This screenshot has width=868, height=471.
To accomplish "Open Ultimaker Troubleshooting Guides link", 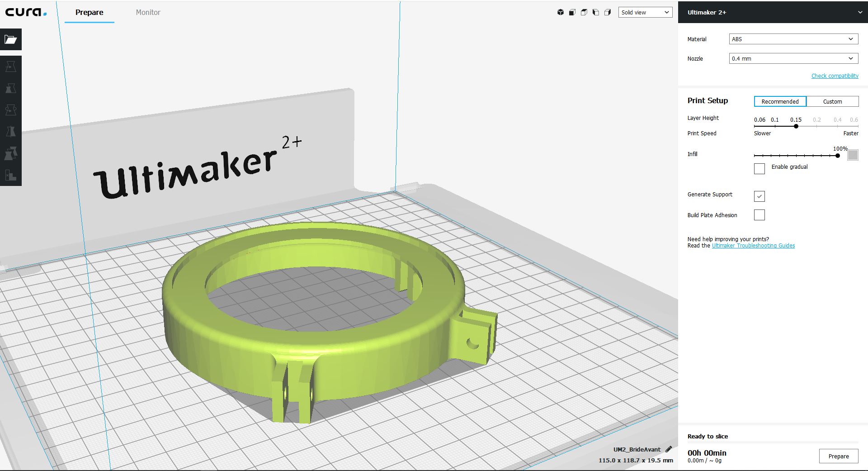I will tap(753, 246).
